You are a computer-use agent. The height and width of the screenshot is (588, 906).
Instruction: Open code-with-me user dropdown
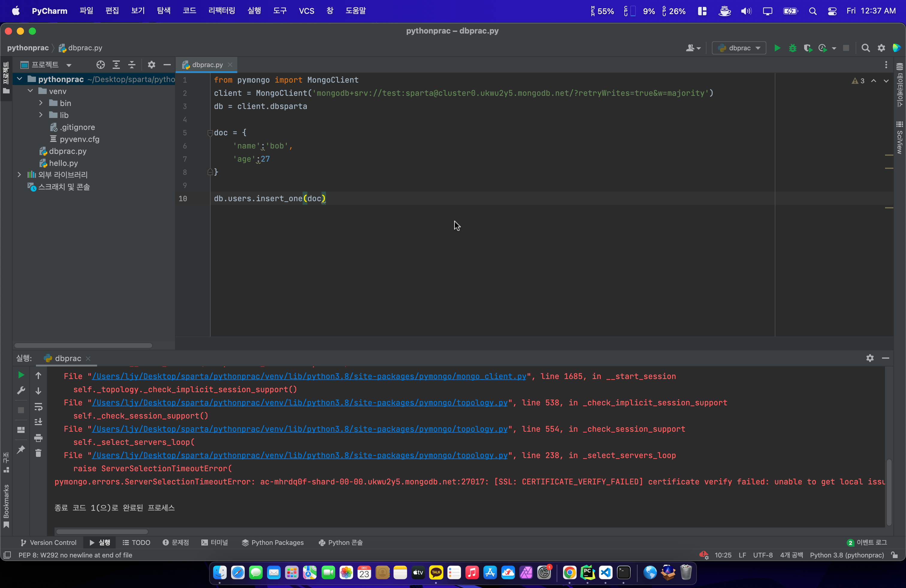[693, 48]
